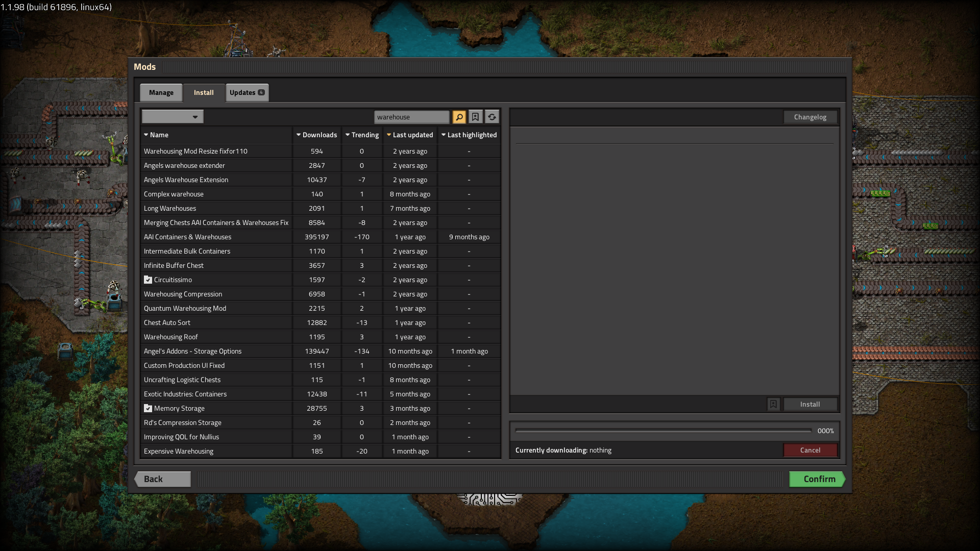Image resolution: width=980 pixels, height=551 pixels.
Task: Click the warehouse search text field
Action: tap(411, 117)
